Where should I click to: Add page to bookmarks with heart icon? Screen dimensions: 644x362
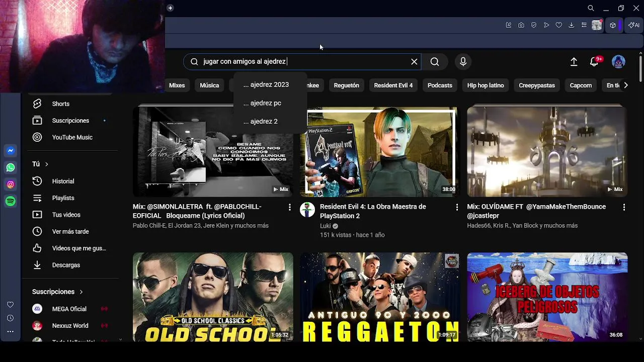click(x=559, y=25)
